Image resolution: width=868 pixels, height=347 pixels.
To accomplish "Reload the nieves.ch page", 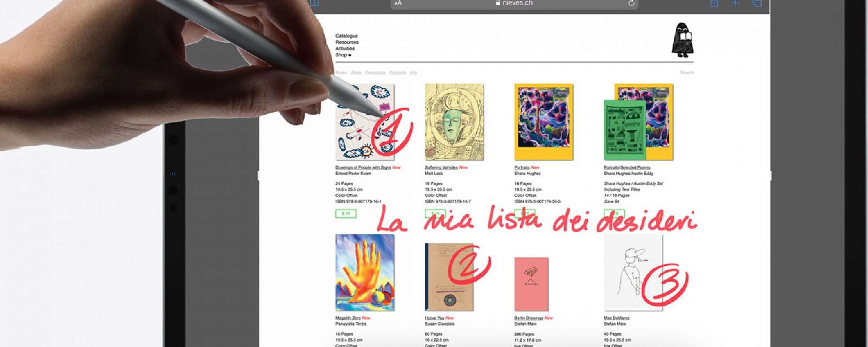I will [x=631, y=3].
